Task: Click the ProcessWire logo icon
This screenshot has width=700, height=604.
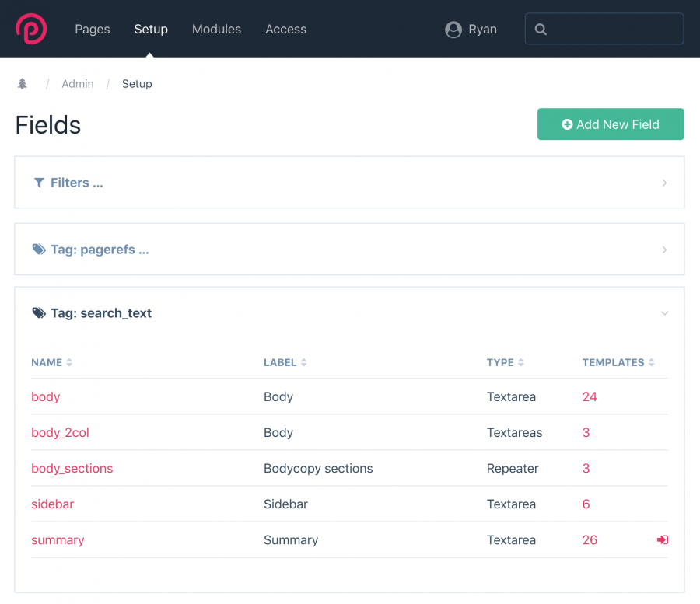Action: (31, 29)
